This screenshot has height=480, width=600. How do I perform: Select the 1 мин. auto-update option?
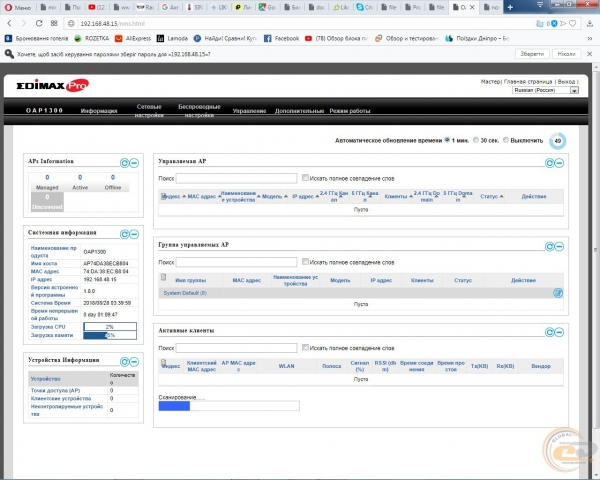[447, 140]
